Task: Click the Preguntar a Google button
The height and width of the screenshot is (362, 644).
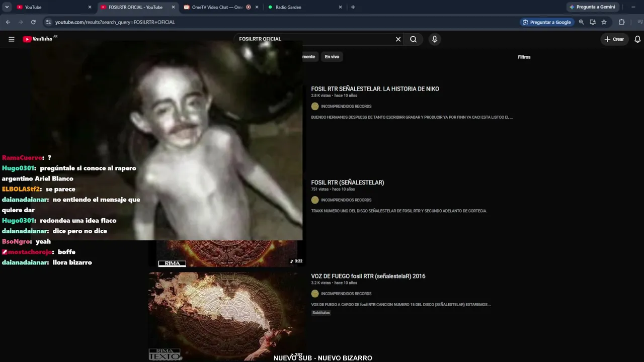Action: tap(547, 22)
